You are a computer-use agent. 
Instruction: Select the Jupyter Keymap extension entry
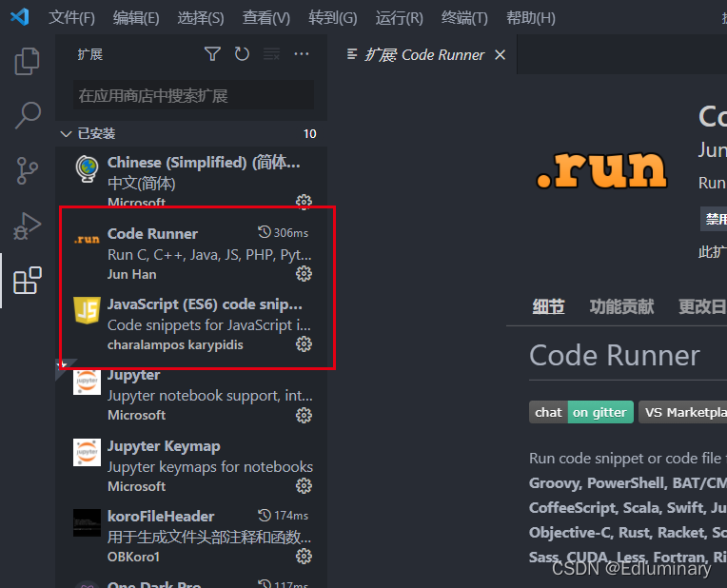(191, 466)
